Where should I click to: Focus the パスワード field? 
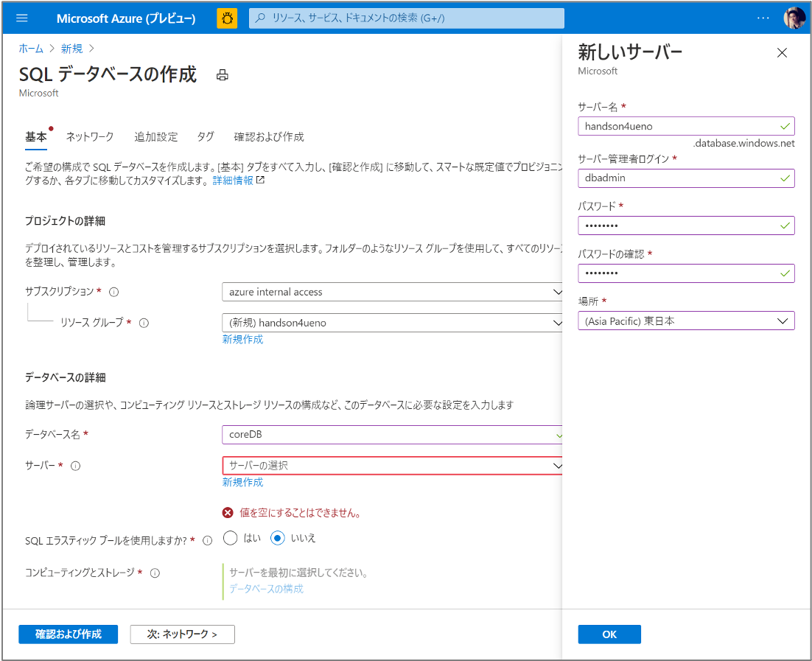[x=686, y=225]
